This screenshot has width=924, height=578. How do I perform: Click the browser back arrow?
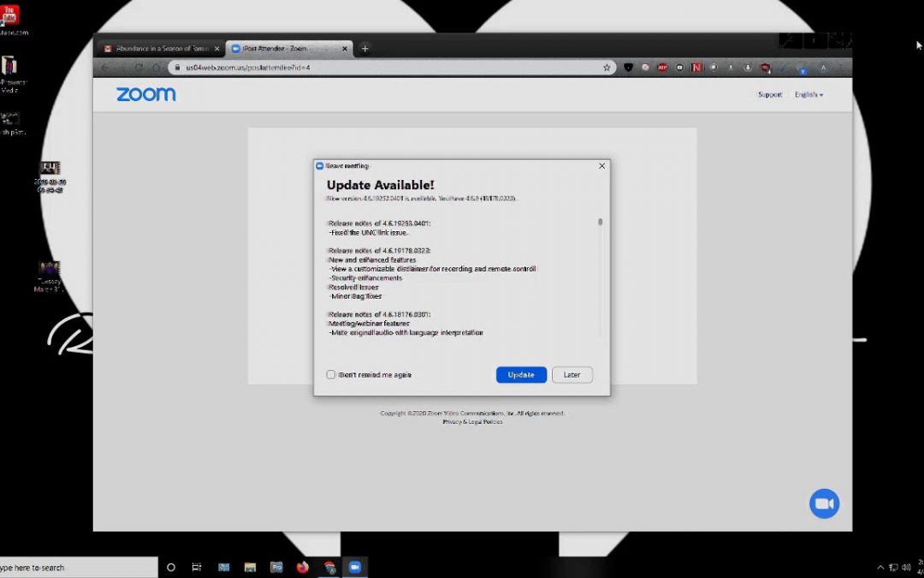tap(105, 68)
